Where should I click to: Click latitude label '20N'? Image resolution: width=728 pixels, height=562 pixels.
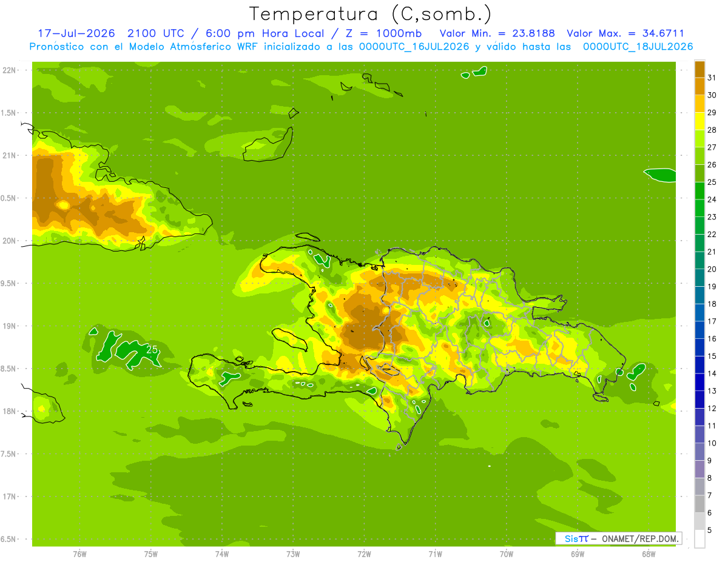pos(10,241)
